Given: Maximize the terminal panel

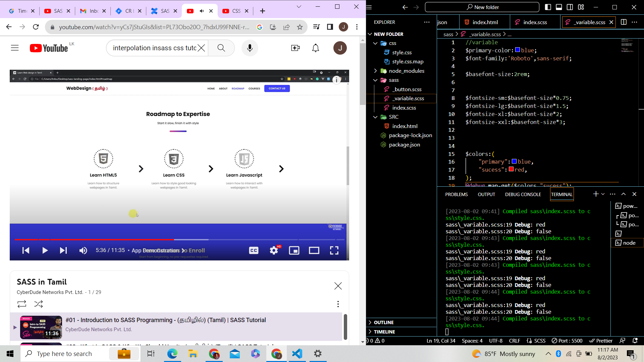Looking at the screenshot, I should tap(623, 194).
